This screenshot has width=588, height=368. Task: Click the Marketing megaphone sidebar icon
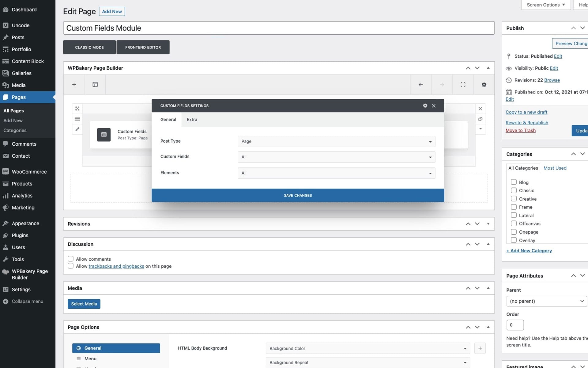(x=6, y=208)
